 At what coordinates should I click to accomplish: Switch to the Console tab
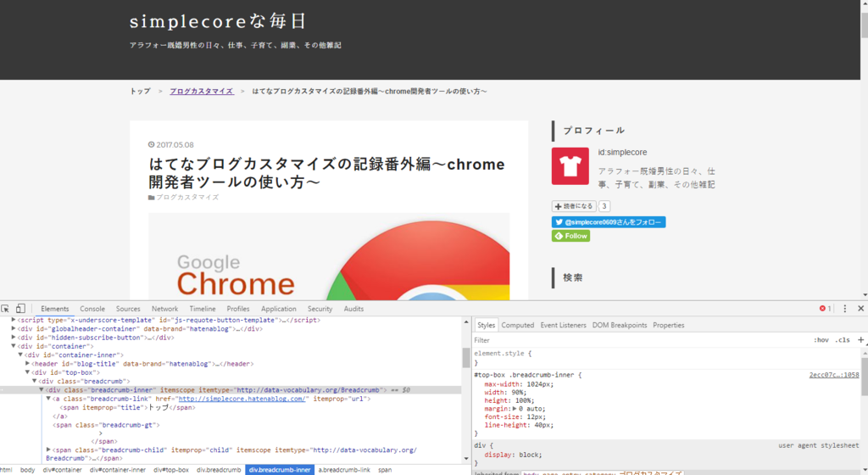coord(92,309)
